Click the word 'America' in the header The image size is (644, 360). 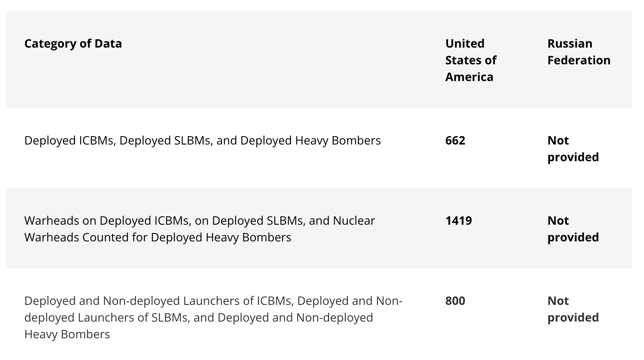coord(469,77)
